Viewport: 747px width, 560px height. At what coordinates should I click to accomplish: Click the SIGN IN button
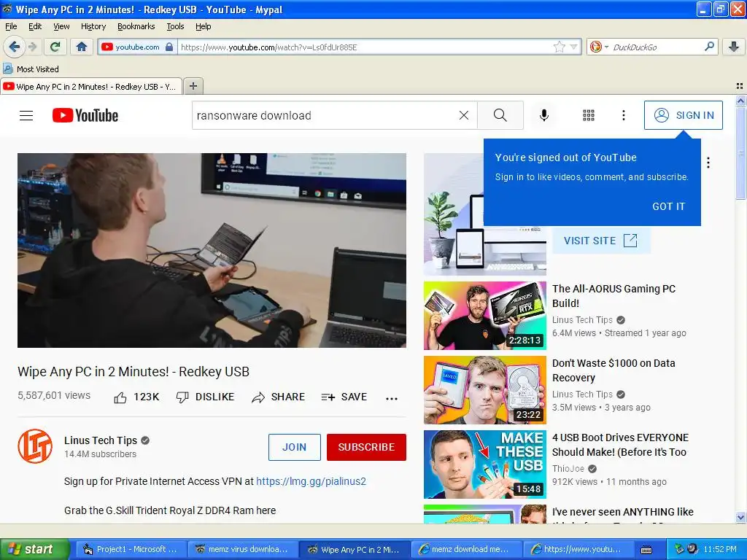click(x=683, y=115)
